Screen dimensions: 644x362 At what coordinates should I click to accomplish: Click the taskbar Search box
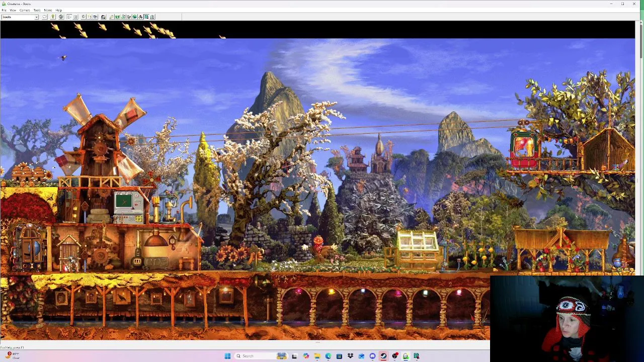261,356
